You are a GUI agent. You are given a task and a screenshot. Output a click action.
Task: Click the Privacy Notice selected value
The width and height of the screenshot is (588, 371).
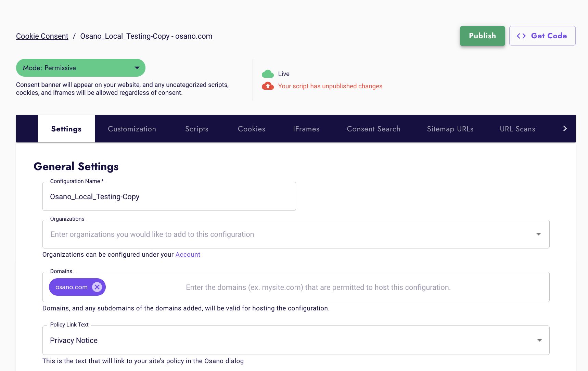click(x=74, y=341)
